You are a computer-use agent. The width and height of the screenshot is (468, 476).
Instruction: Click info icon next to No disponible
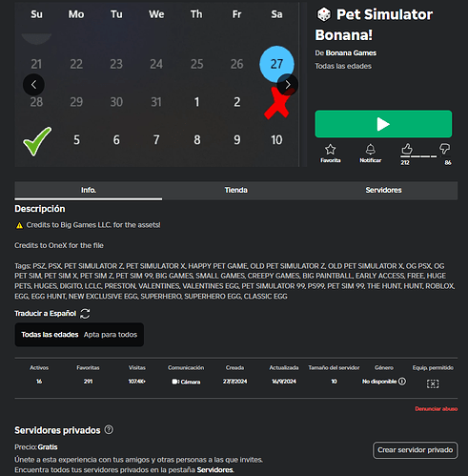tap(402, 382)
